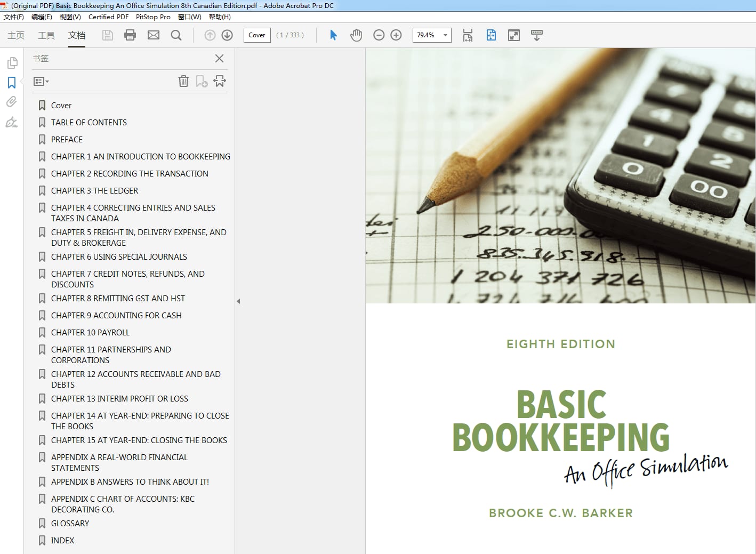Go to next page arrow
756x554 pixels.
point(227,35)
